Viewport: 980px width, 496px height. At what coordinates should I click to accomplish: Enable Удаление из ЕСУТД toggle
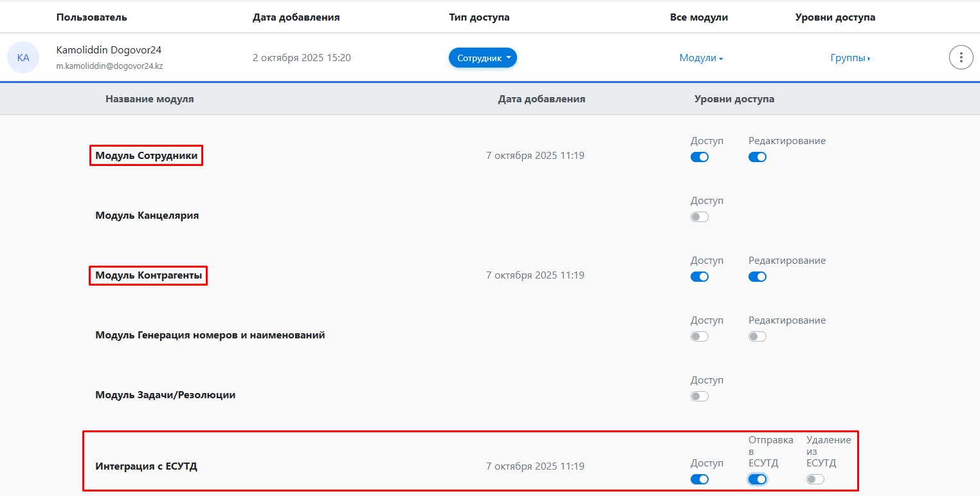815,479
